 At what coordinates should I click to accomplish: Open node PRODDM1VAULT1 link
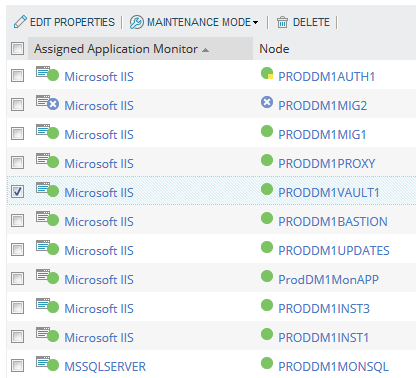pos(329,193)
